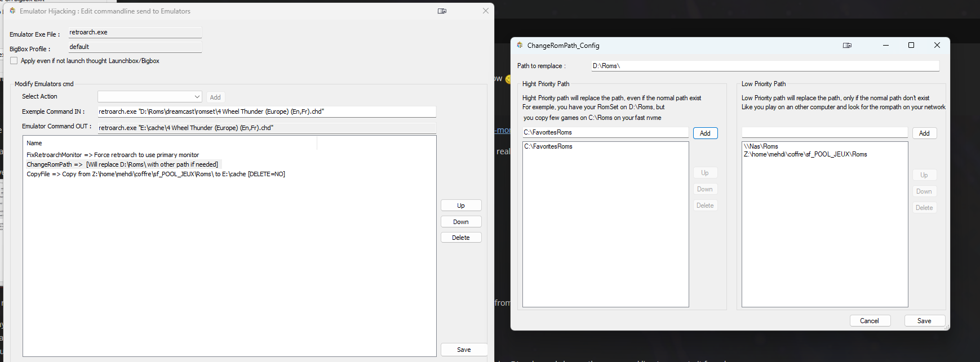Viewport: 980px width, 362px height.
Task: Close the Emulator Hijacking window
Action: [x=486, y=11]
